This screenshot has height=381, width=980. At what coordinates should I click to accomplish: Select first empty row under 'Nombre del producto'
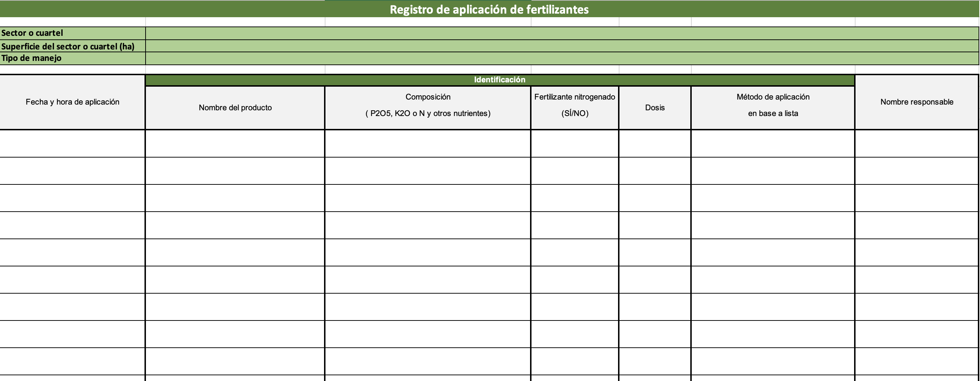pyautogui.click(x=235, y=144)
